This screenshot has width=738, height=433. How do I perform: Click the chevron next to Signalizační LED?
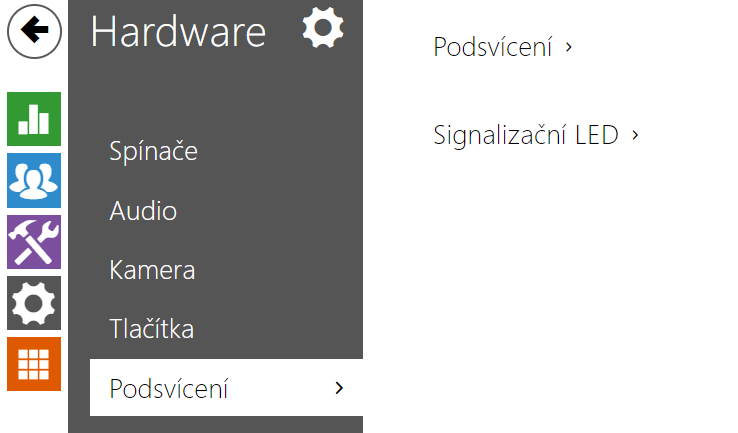[x=635, y=134]
